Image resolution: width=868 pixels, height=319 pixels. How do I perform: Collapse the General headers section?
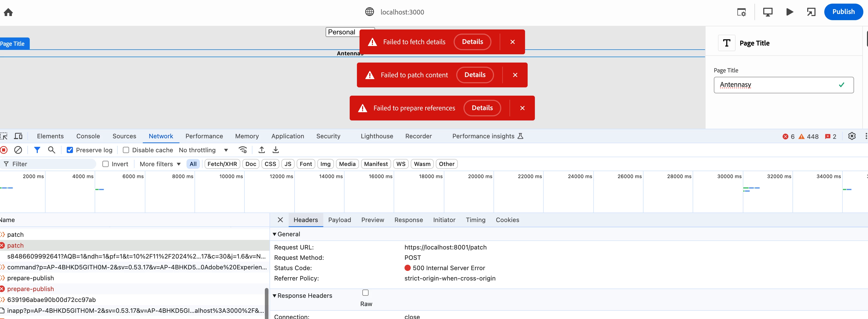(275, 234)
